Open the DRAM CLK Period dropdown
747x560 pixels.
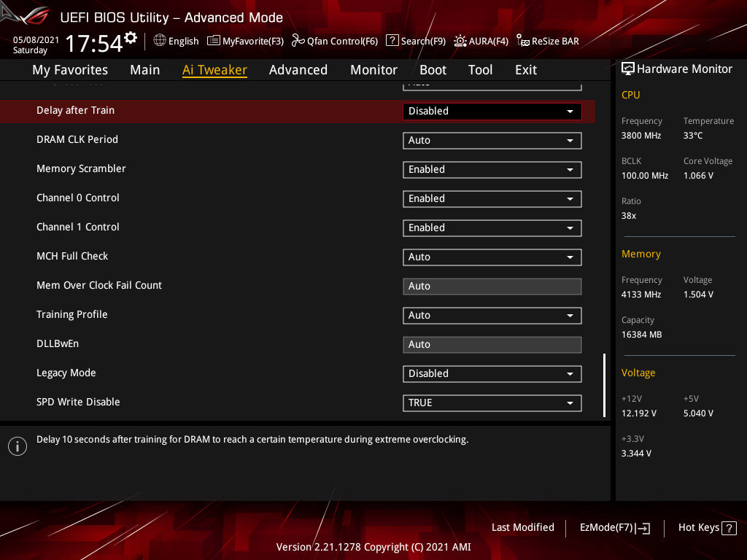click(492, 141)
